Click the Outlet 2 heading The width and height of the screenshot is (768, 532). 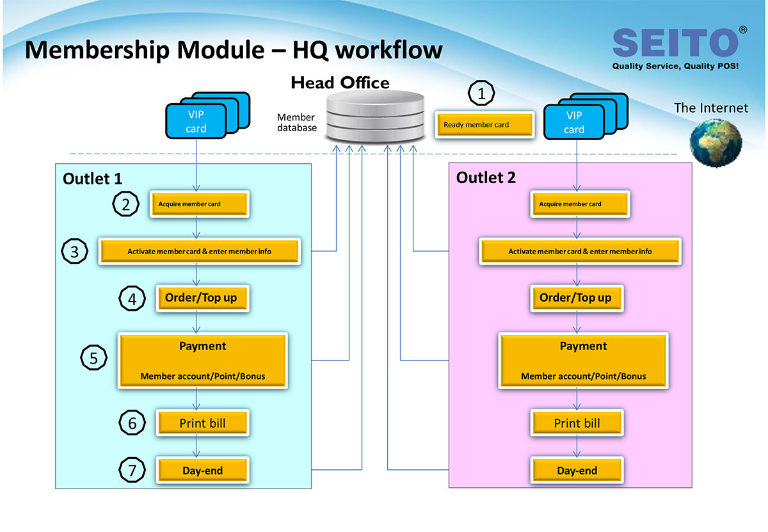click(486, 177)
